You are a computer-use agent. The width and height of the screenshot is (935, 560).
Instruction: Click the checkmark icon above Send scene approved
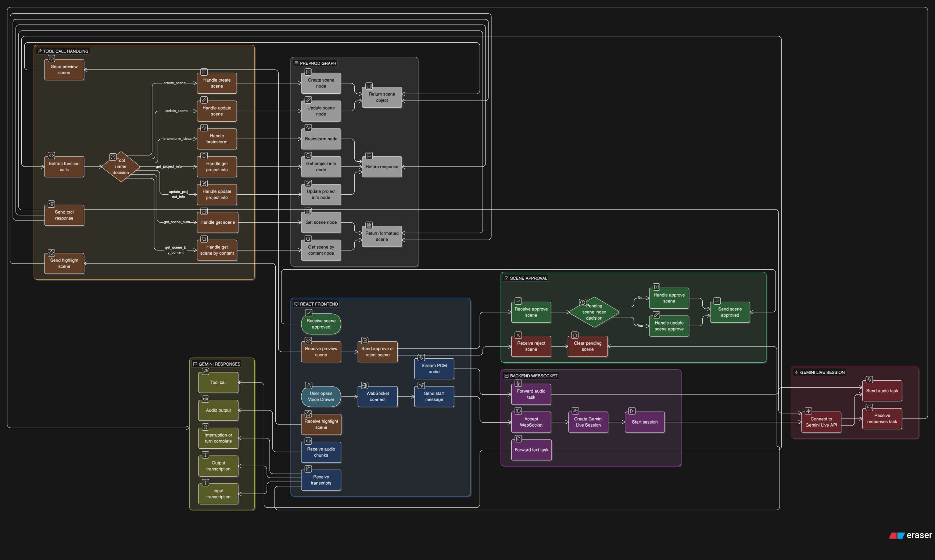[717, 301]
